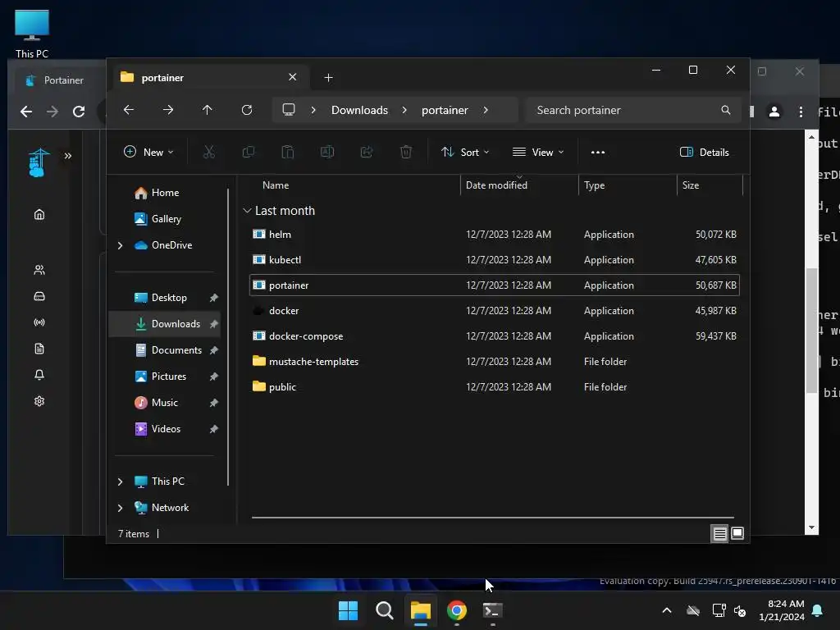Click the search magnifier icon in Explorer
Screen dimensions: 840x630
pos(726,110)
